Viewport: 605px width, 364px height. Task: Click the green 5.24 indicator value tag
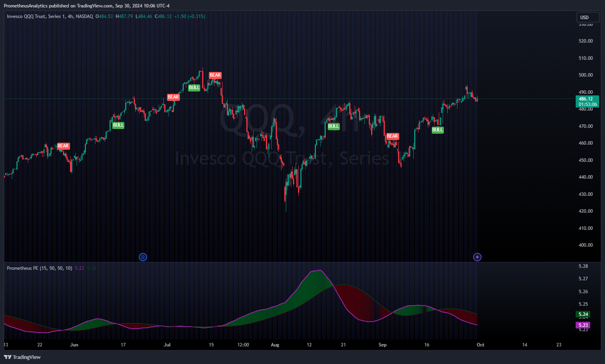tap(583, 314)
